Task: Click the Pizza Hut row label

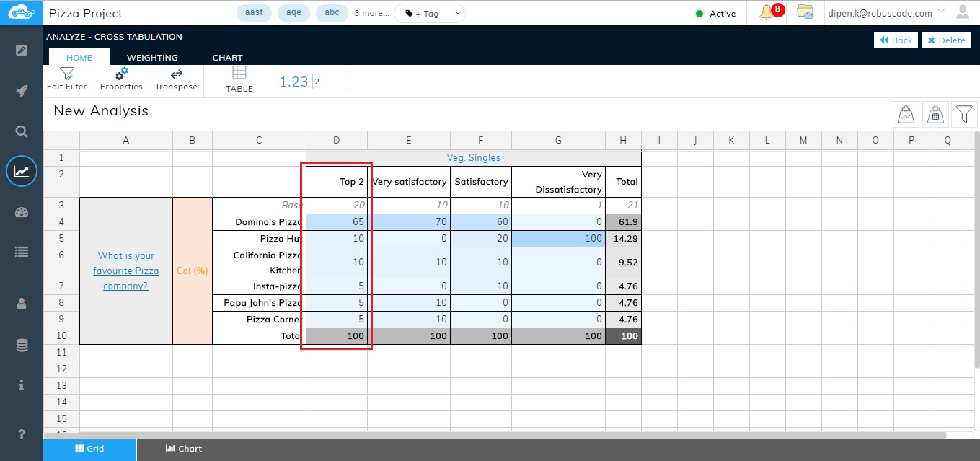Action: 259,239
